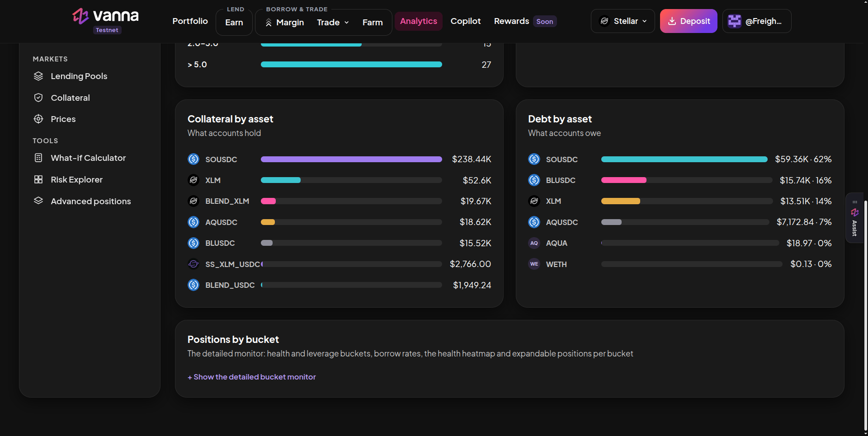Click the BLUSDC debt coin icon

click(x=534, y=180)
